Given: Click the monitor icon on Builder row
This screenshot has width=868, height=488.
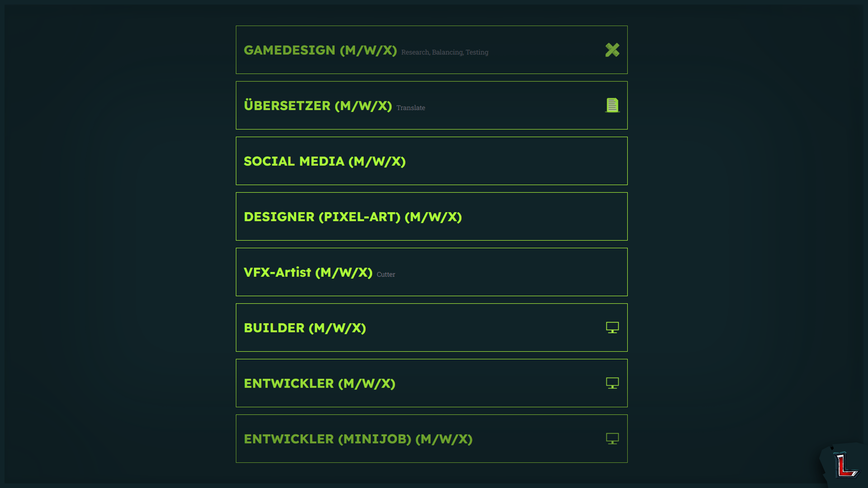Looking at the screenshot, I should coord(612,328).
